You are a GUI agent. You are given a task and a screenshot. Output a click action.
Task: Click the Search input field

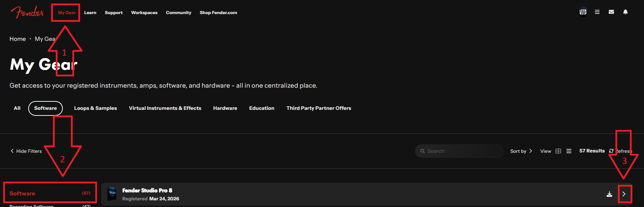tap(459, 151)
